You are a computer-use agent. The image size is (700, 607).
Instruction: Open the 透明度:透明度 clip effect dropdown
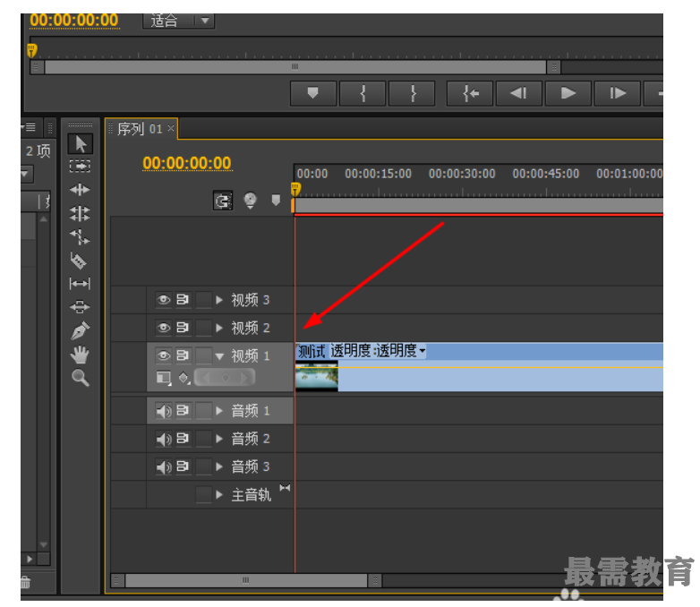click(378, 351)
